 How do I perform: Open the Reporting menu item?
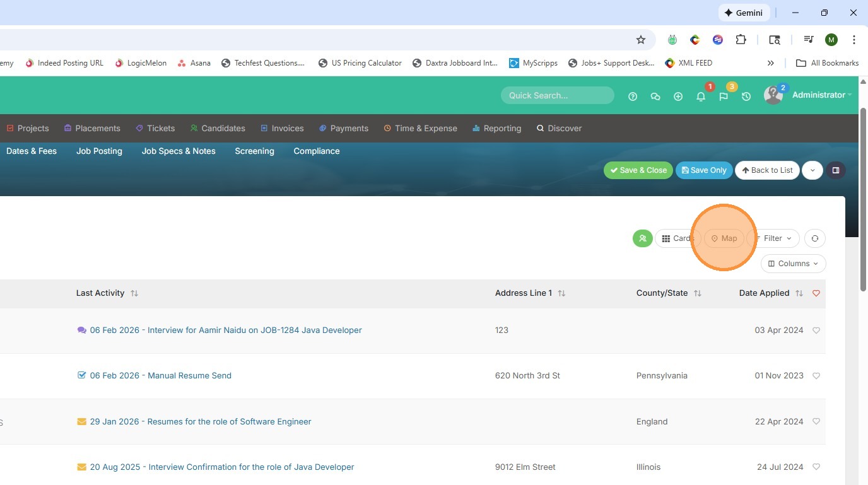coord(497,128)
